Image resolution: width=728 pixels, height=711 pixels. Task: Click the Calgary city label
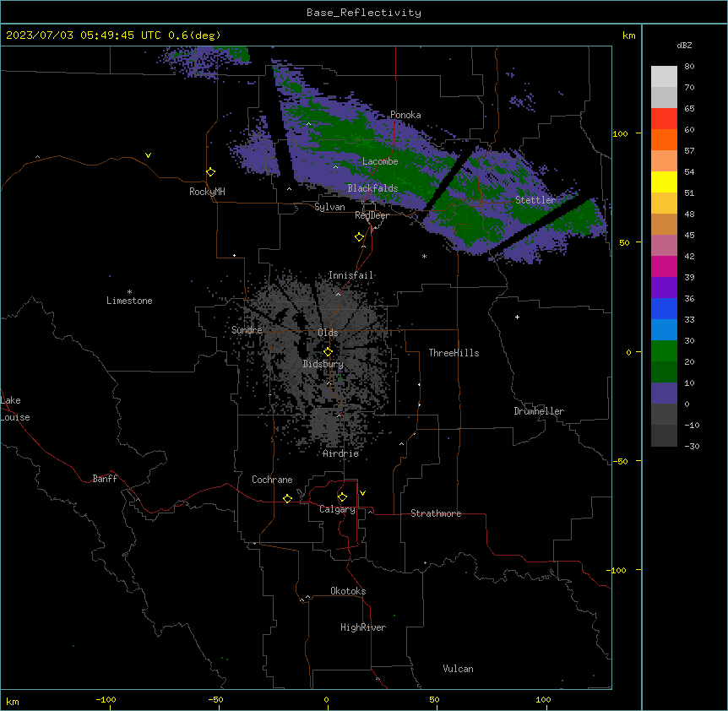coord(337,509)
